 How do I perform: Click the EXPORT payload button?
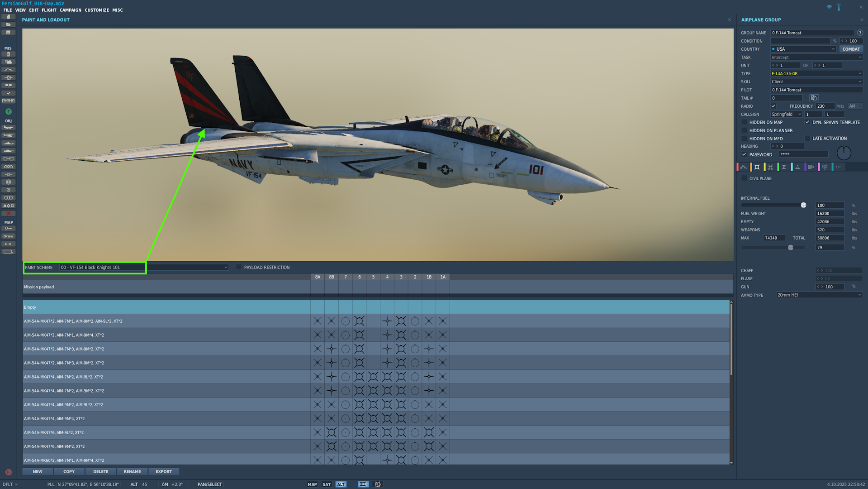point(164,472)
